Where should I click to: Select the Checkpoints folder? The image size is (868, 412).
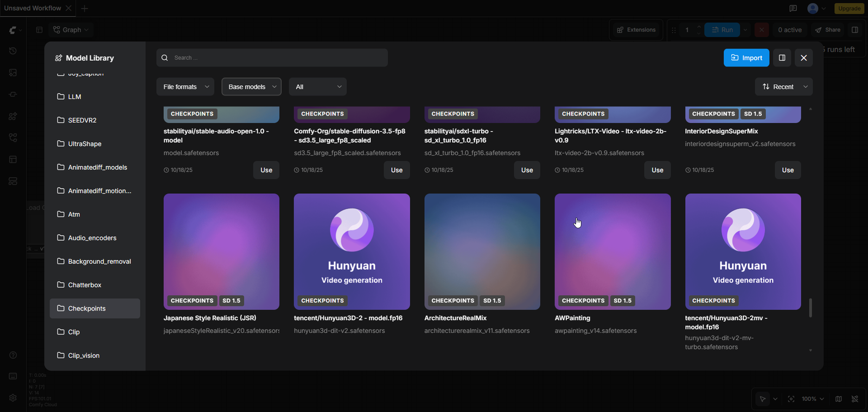coord(95,308)
